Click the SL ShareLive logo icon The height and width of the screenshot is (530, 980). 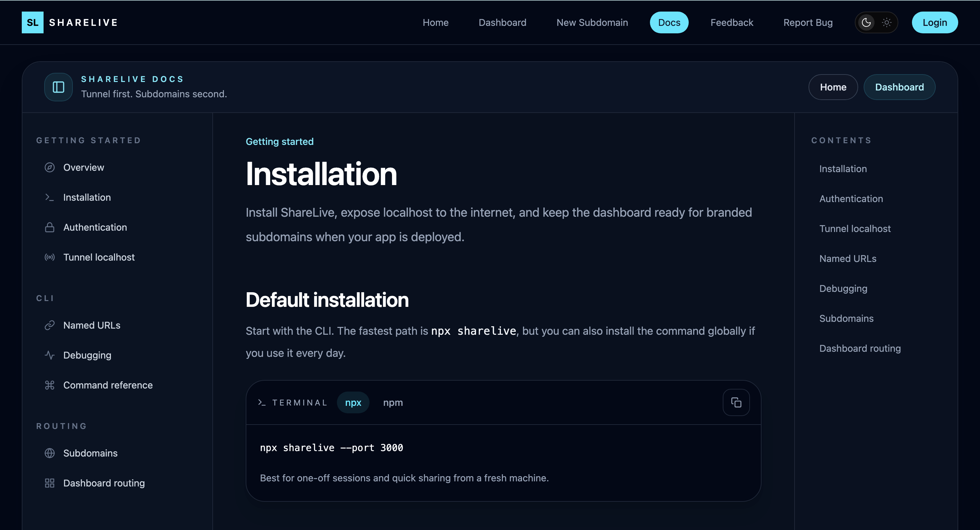[x=32, y=22]
